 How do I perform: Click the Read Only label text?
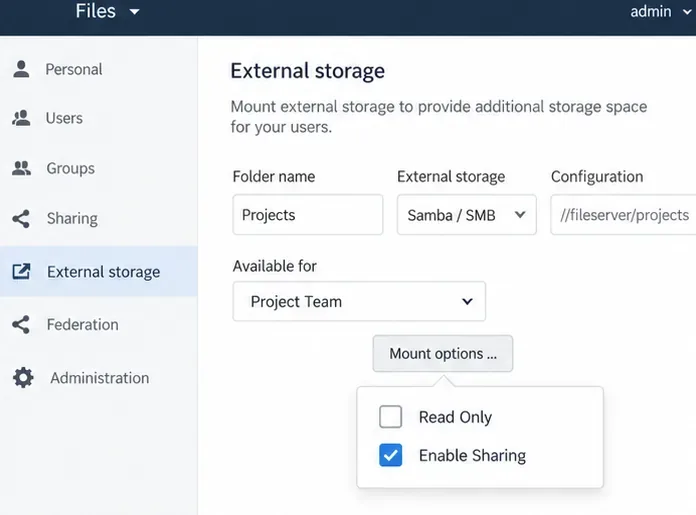pos(455,417)
